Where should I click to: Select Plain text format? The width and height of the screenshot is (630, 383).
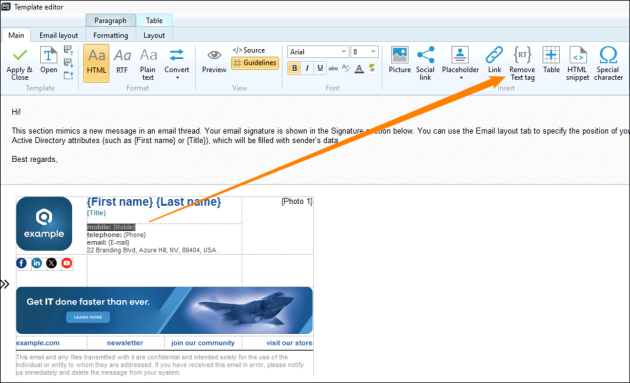click(148, 63)
